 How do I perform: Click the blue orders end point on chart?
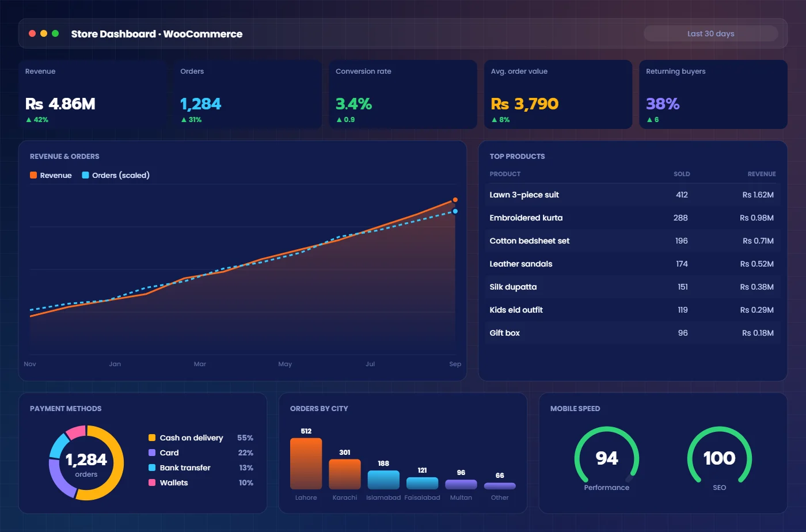(455, 211)
